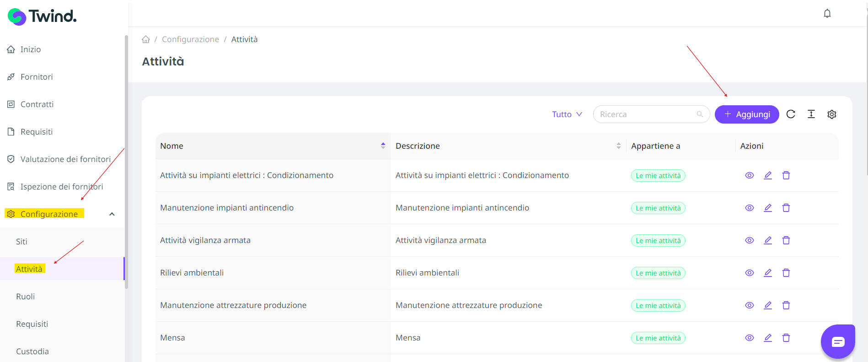
Task: Click the search magnifier icon
Action: click(700, 114)
